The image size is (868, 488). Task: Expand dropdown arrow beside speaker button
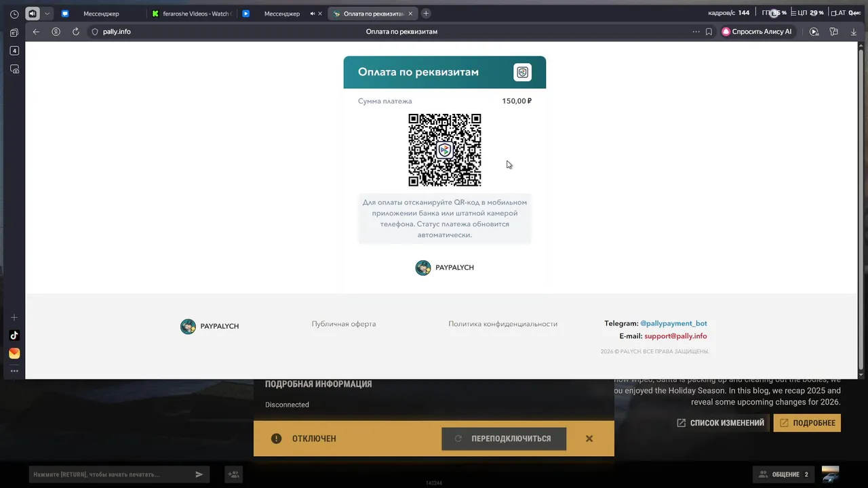[x=47, y=14]
